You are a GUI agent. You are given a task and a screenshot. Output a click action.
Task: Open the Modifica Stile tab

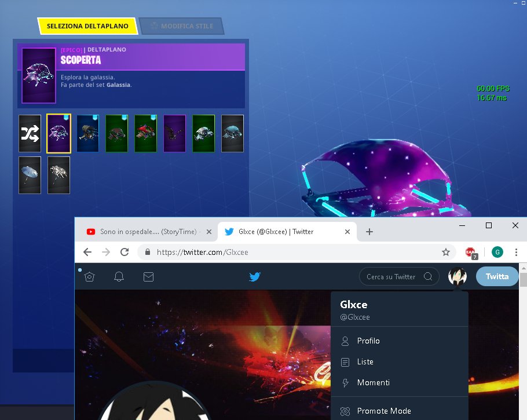coord(182,26)
